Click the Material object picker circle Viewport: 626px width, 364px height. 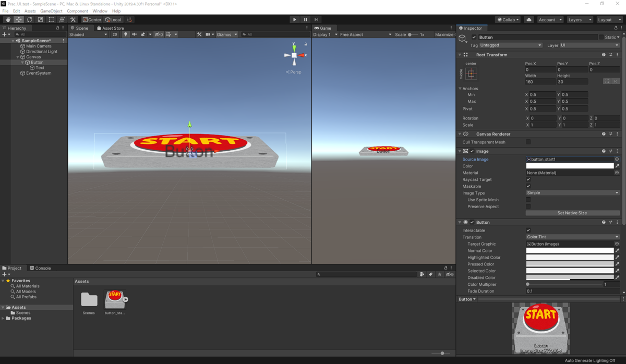click(617, 173)
